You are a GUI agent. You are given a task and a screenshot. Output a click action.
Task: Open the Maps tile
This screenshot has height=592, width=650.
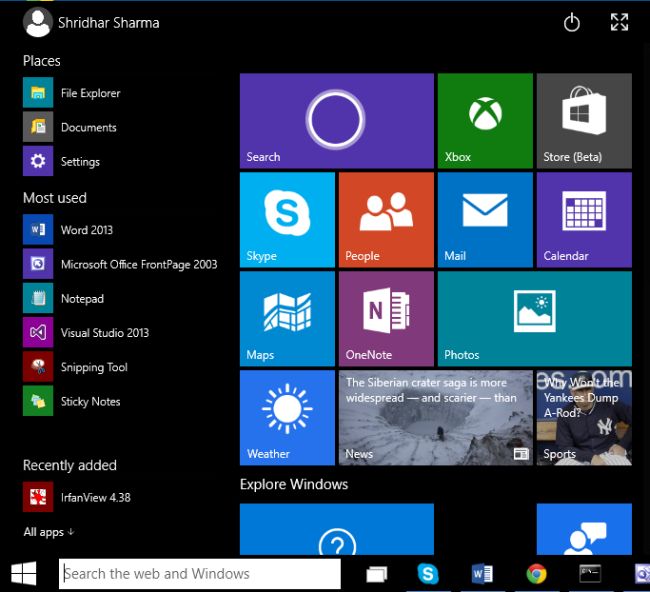pyautogui.click(x=287, y=319)
